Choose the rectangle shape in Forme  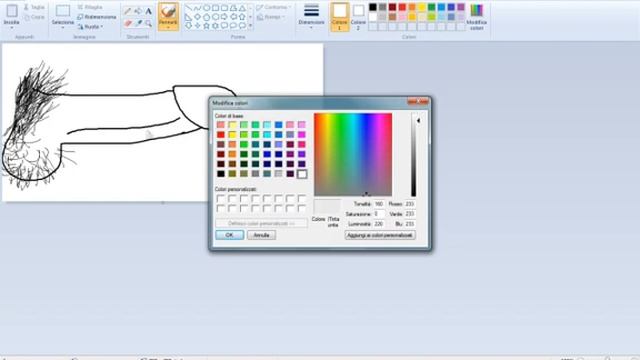(216, 8)
